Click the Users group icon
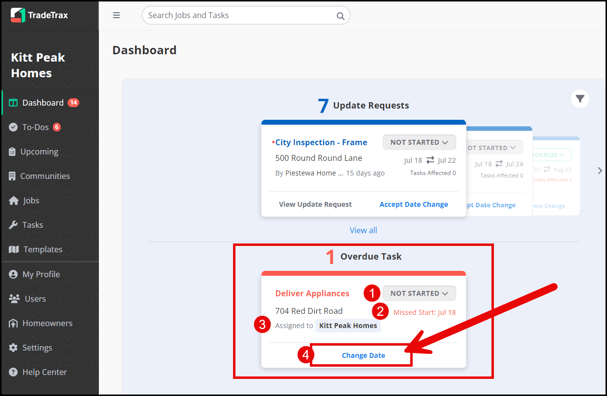 tap(14, 299)
